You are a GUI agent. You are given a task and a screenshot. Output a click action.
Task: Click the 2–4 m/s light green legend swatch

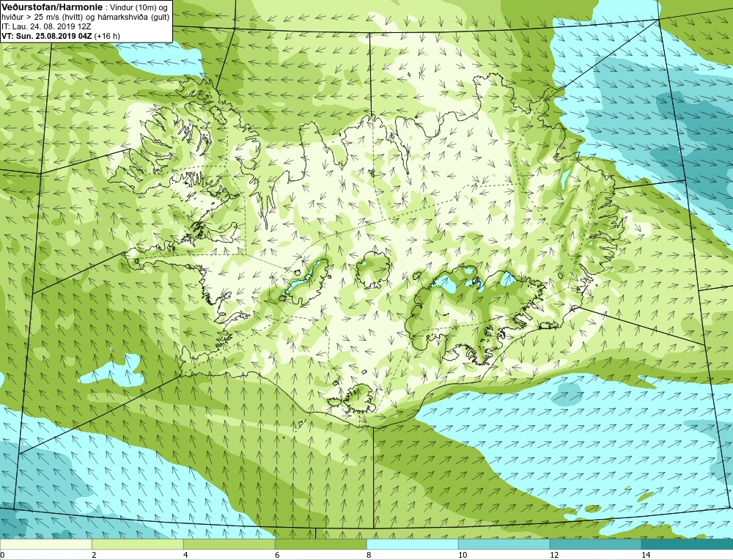138,545
